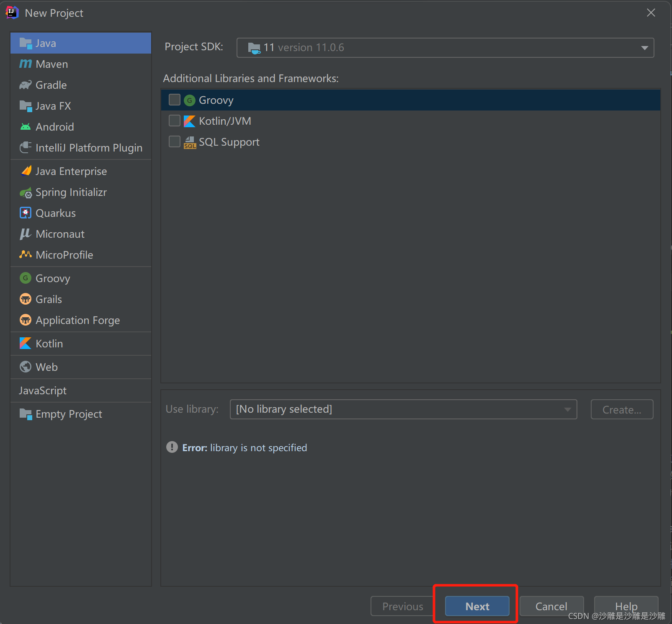The height and width of the screenshot is (624, 672).
Task: Click the Groovy icon in frameworks list
Action: click(190, 100)
